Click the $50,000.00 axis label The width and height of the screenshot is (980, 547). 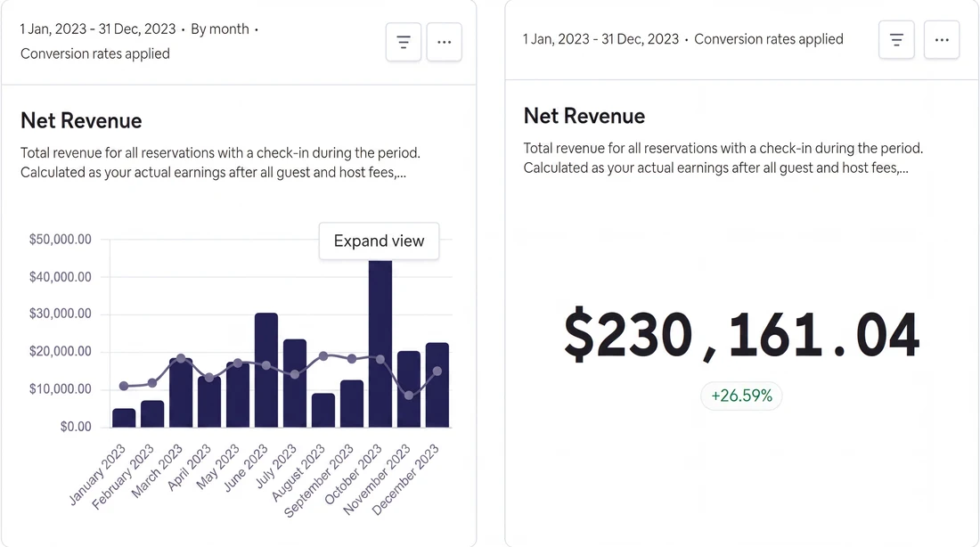click(x=60, y=239)
